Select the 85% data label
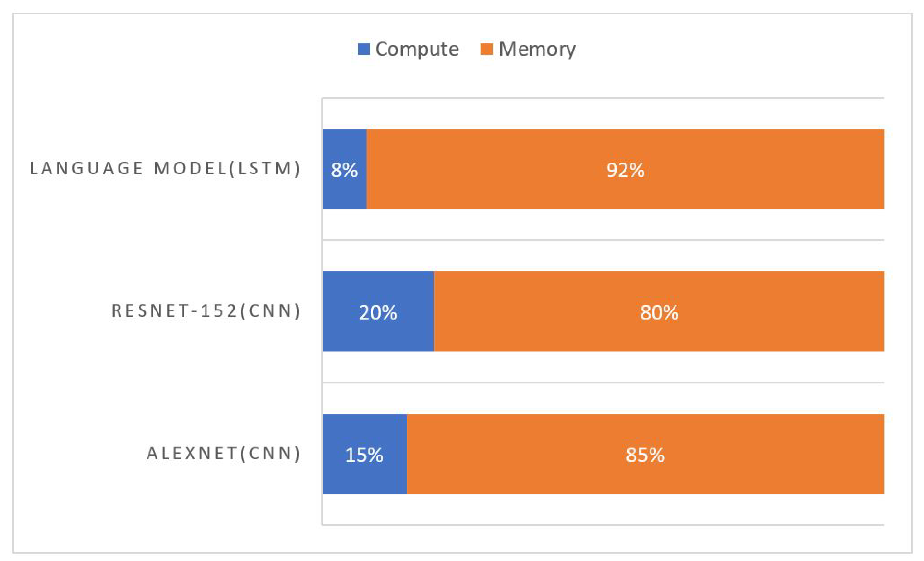This screenshot has width=924, height=561. click(645, 455)
